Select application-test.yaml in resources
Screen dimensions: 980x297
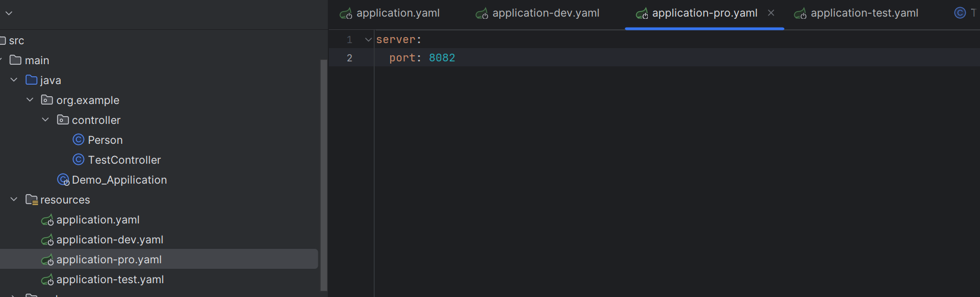click(x=110, y=279)
